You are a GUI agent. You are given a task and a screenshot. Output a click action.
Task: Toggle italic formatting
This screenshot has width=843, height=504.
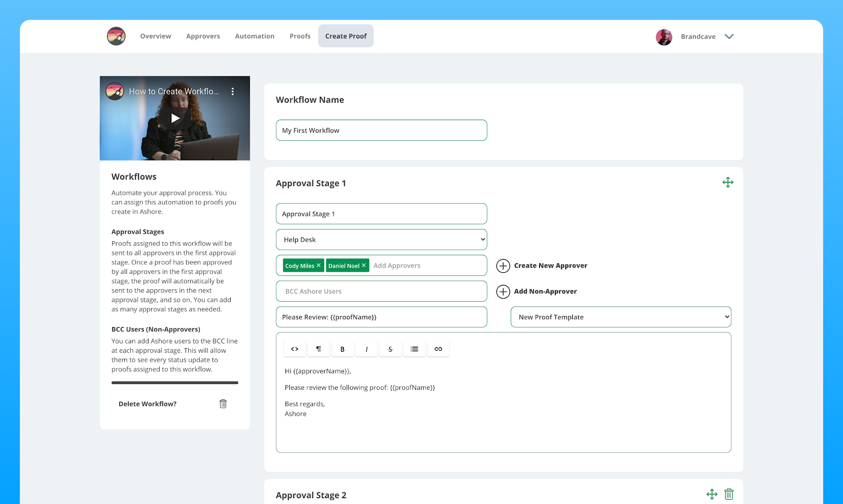[x=367, y=349]
